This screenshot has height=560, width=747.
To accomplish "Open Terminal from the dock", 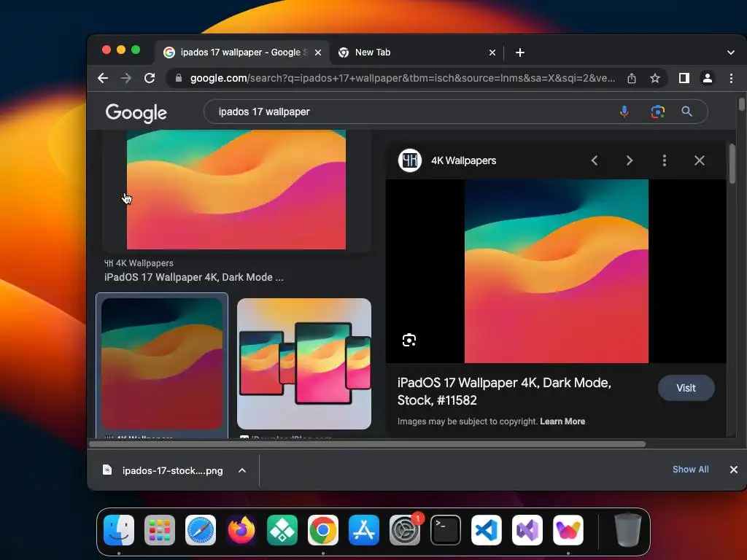I will (446, 530).
